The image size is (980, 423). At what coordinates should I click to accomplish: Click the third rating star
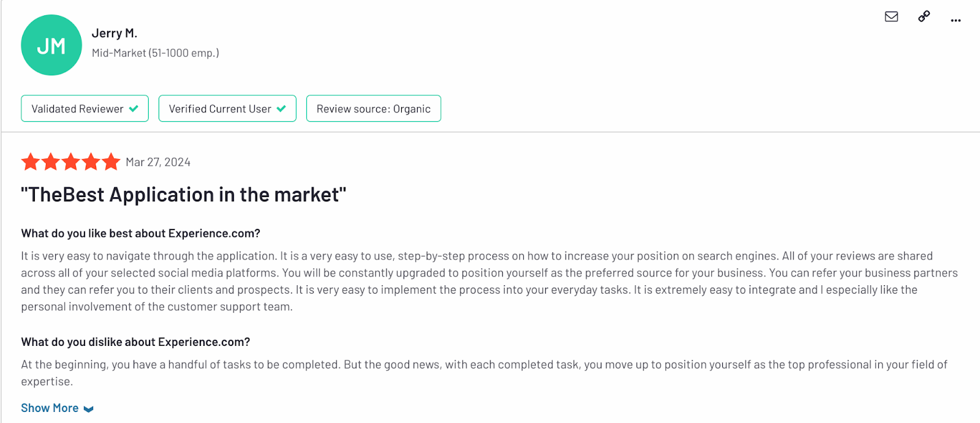71,162
